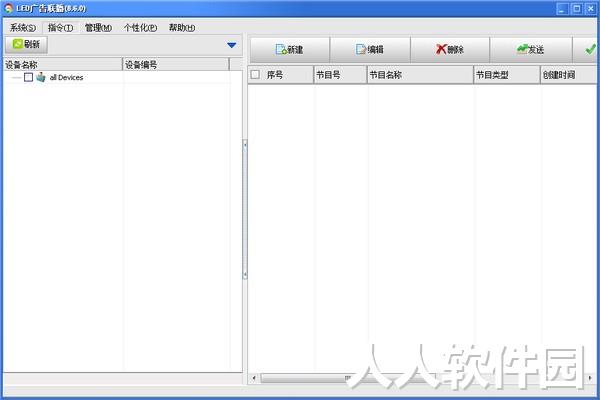Screen dimensions: 600x400
Task: Click the 删除 delete button with red X
Action: pos(450,49)
